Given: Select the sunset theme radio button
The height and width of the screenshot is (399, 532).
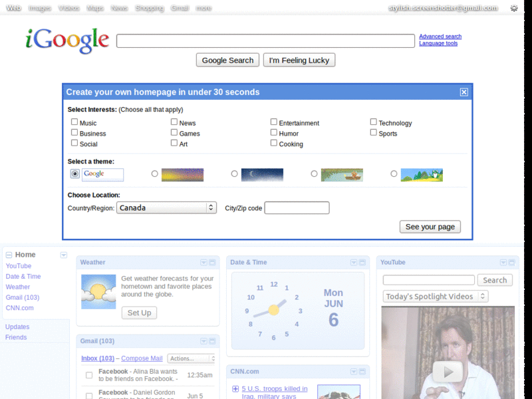Looking at the screenshot, I should [x=155, y=174].
